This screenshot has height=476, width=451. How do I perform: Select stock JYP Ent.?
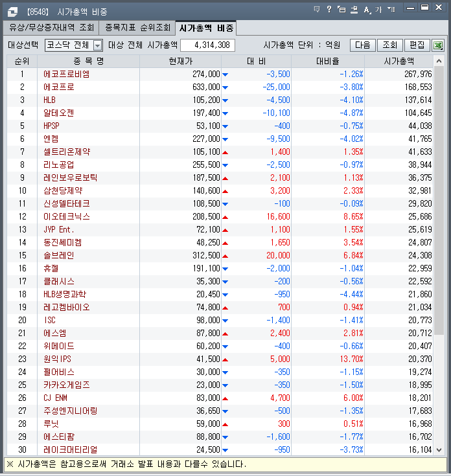tap(58, 229)
